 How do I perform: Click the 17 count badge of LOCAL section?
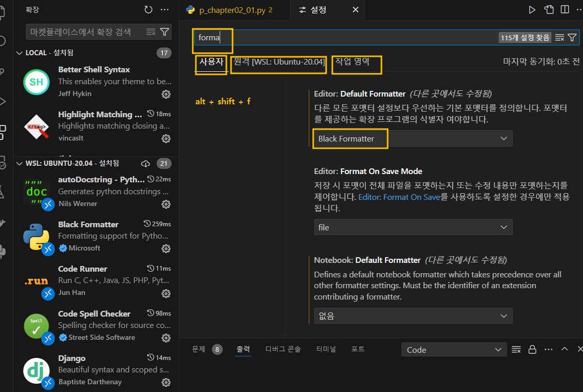tap(164, 53)
